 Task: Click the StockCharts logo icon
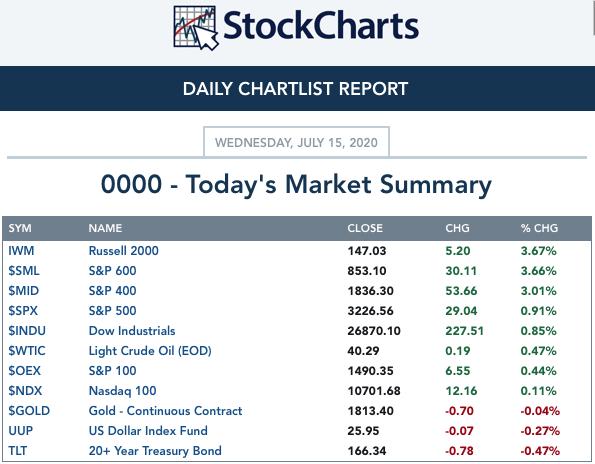coord(196,28)
